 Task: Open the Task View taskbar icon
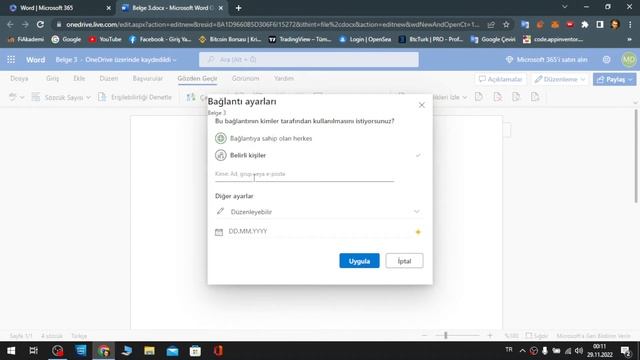[33, 351]
